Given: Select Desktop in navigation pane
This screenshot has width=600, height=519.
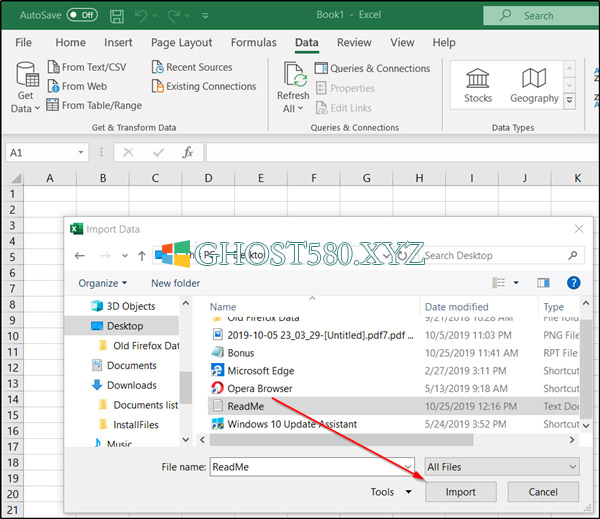Looking at the screenshot, I should (x=122, y=326).
